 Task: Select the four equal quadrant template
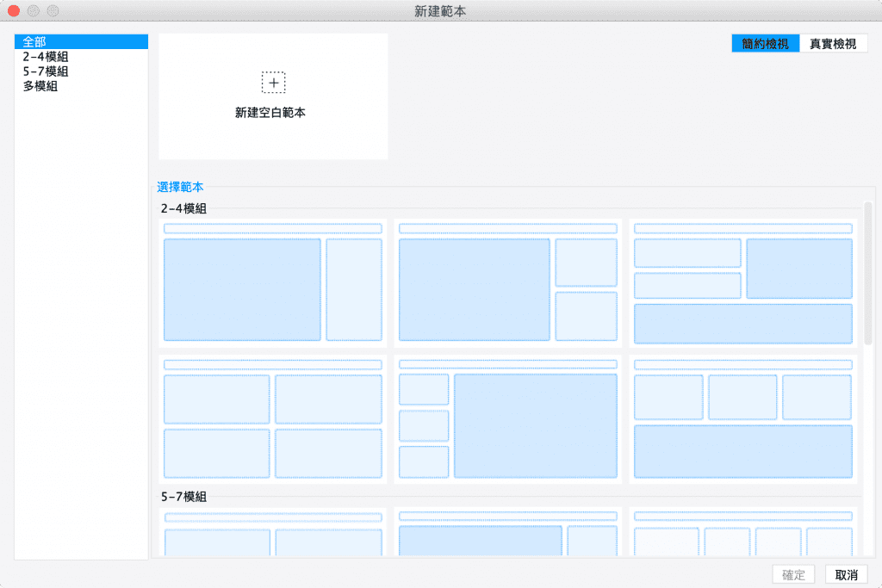click(x=273, y=419)
